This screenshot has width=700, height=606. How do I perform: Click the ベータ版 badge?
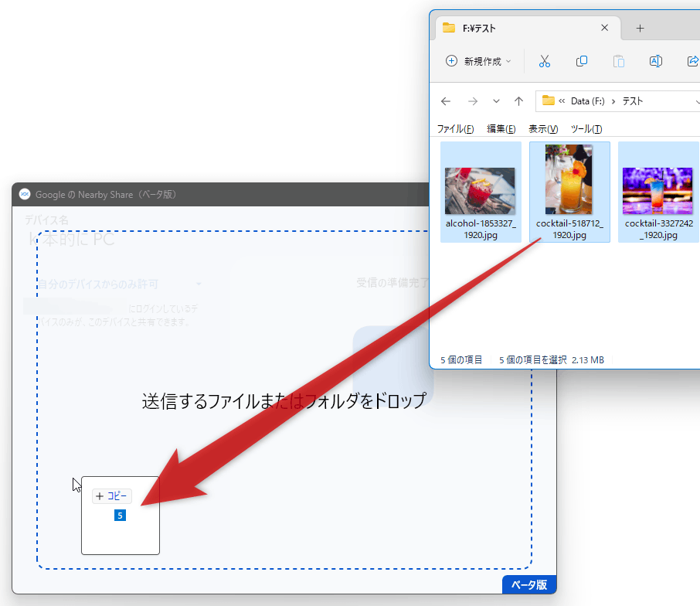click(x=529, y=584)
